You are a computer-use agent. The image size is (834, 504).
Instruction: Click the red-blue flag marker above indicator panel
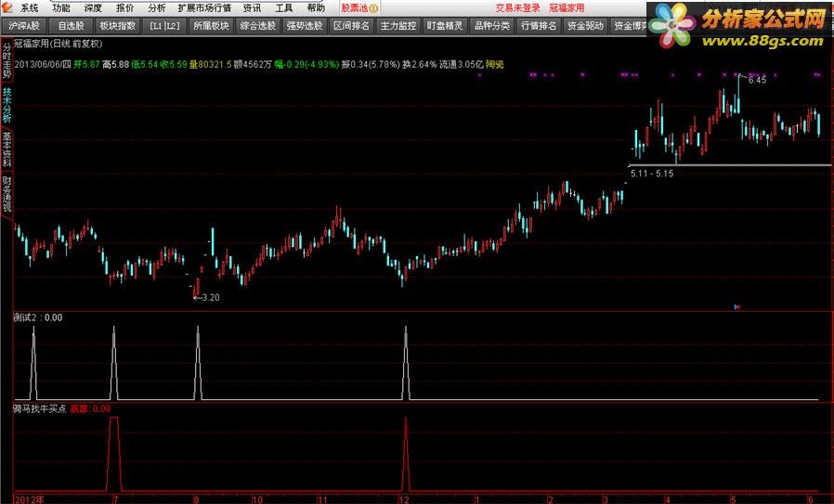pos(737,306)
